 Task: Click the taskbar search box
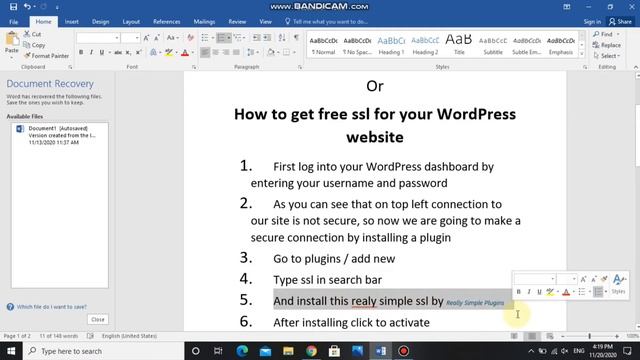pos(104,351)
